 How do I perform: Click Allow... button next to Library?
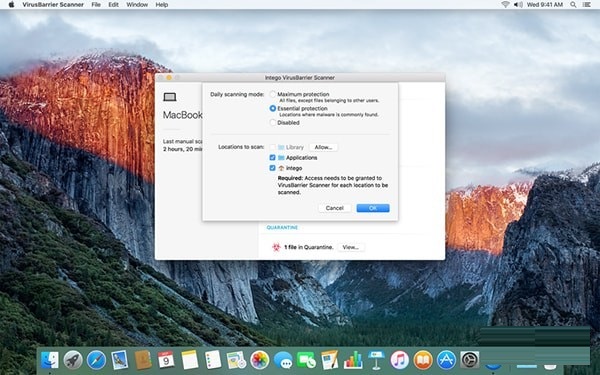[323, 147]
